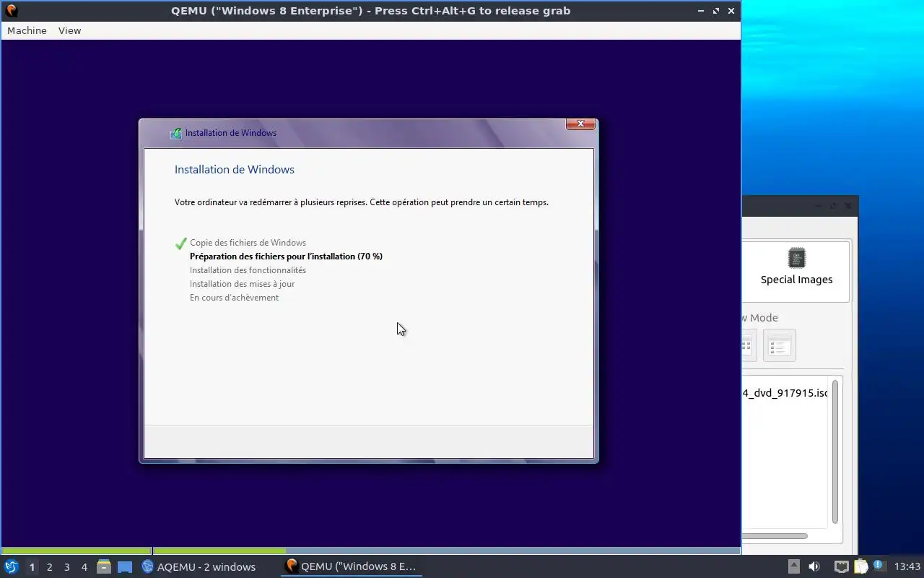Click the 'Votre ordinateur va redémarrer' message
924x578 pixels.
point(362,202)
